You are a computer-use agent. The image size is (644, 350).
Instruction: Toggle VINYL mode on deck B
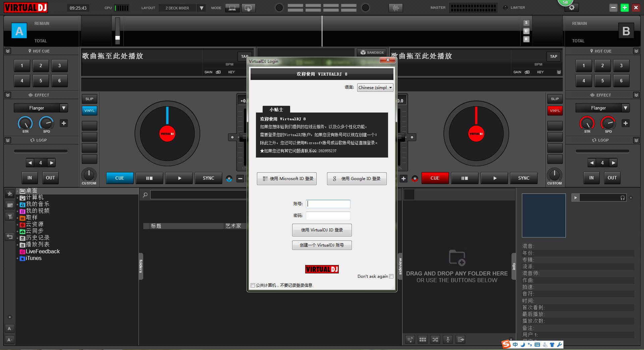point(555,111)
